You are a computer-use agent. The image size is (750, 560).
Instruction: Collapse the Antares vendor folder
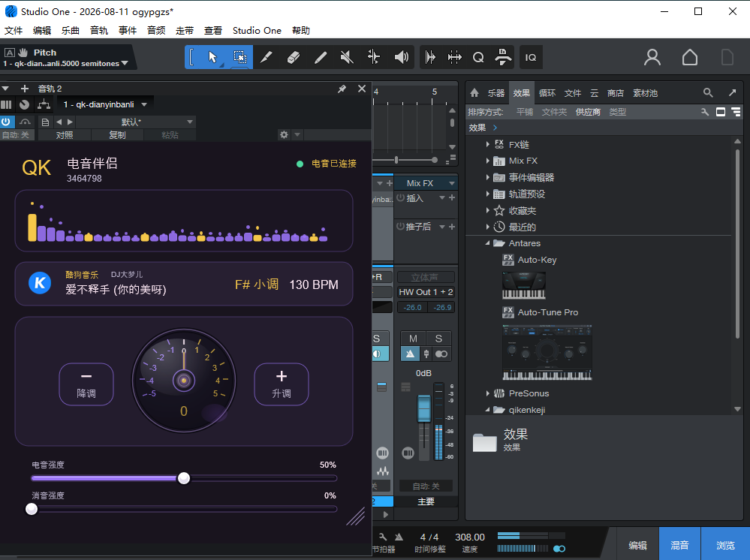click(x=487, y=243)
